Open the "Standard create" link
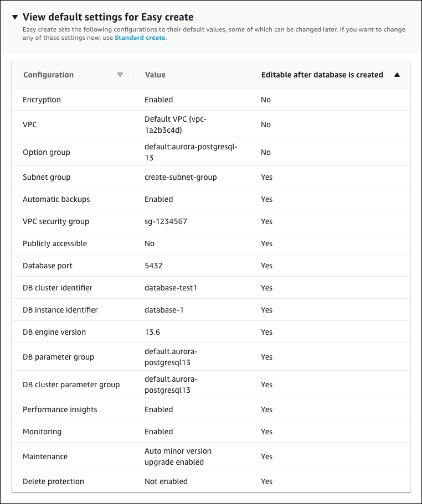 [139, 38]
